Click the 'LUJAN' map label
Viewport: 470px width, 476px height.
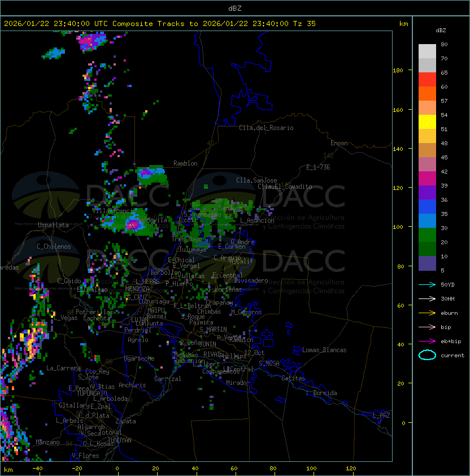(140, 320)
